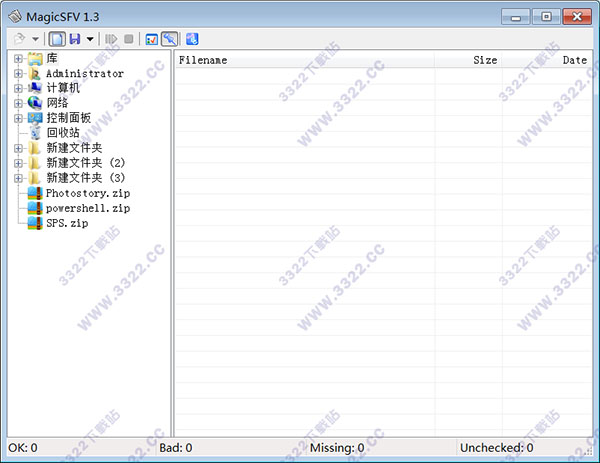600x463 pixels.
Task: Select the 回收站 tree item label
Action: pos(63,133)
